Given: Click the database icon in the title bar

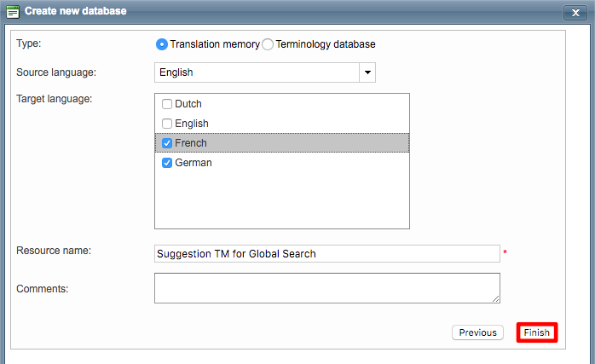Looking at the screenshot, I should [13, 12].
